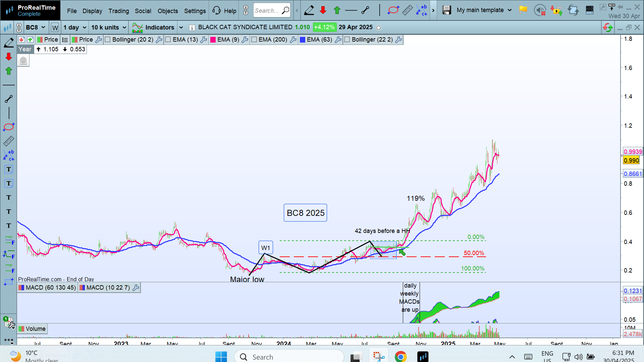Select the segment line tool in top toolbar
This screenshot has width=644, height=362.
(365, 10)
